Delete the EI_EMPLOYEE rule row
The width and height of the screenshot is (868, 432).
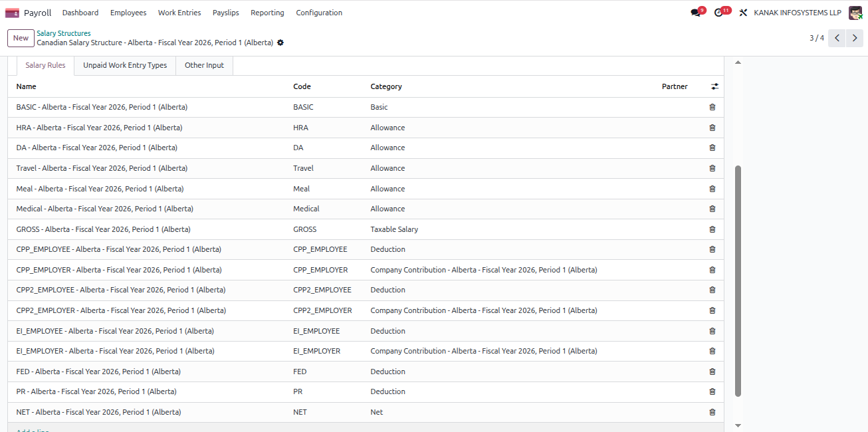(x=712, y=331)
